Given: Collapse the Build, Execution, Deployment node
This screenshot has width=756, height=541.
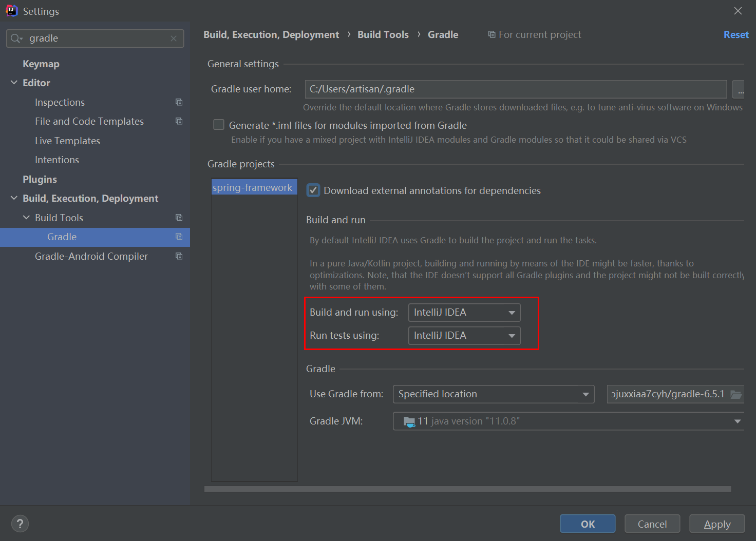Looking at the screenshot, I should click(x=14, y=198).
